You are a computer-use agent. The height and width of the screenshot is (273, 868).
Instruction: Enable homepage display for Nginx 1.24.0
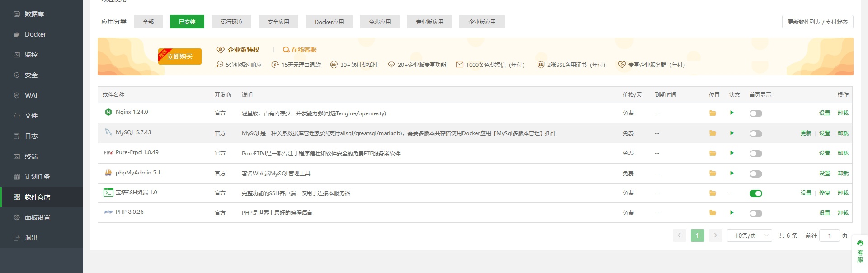click(x=756, y=113)
